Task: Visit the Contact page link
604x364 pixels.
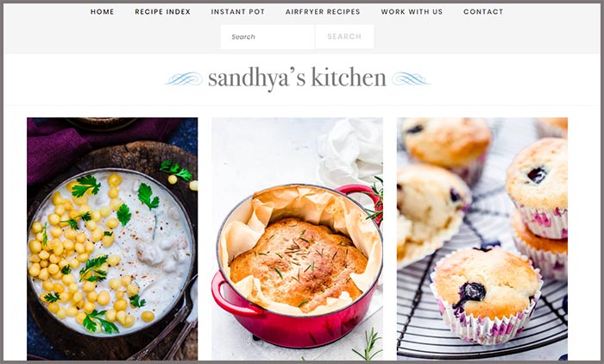Action: coord(483,12)
